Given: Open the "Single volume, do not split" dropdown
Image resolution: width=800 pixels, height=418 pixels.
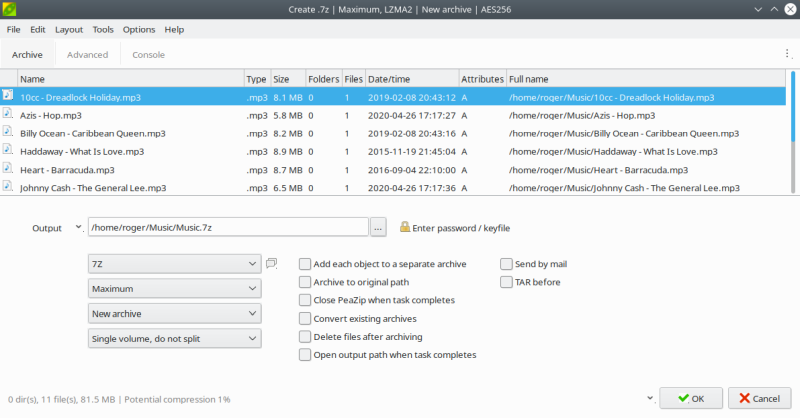Looking at the screenshot, I should tap(173, 338).
